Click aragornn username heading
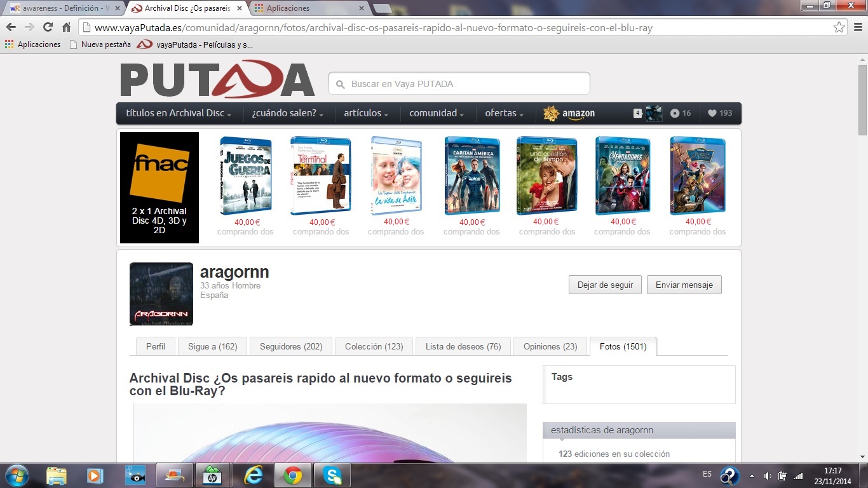 (x=234, y=272)
